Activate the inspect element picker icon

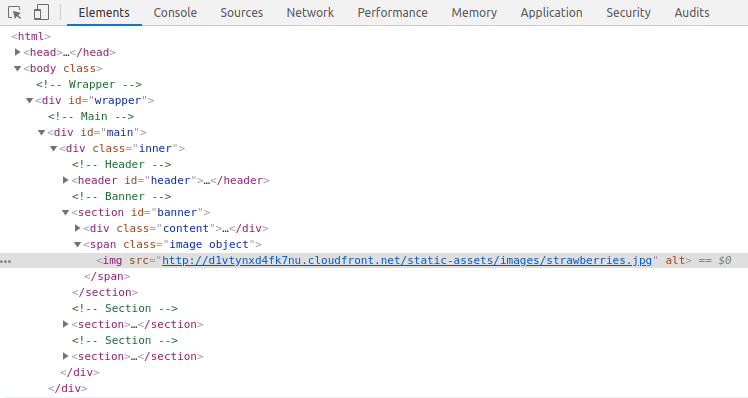pos(15,12)
